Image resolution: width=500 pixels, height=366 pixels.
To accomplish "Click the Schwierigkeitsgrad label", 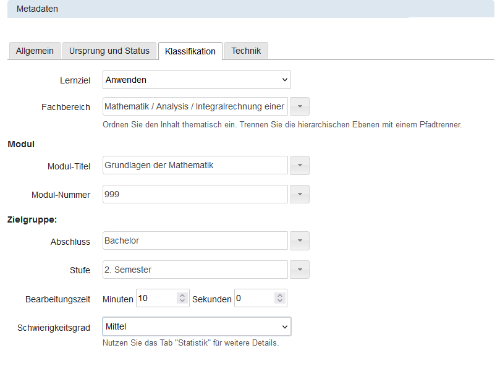I will click(x=54, y=328).
